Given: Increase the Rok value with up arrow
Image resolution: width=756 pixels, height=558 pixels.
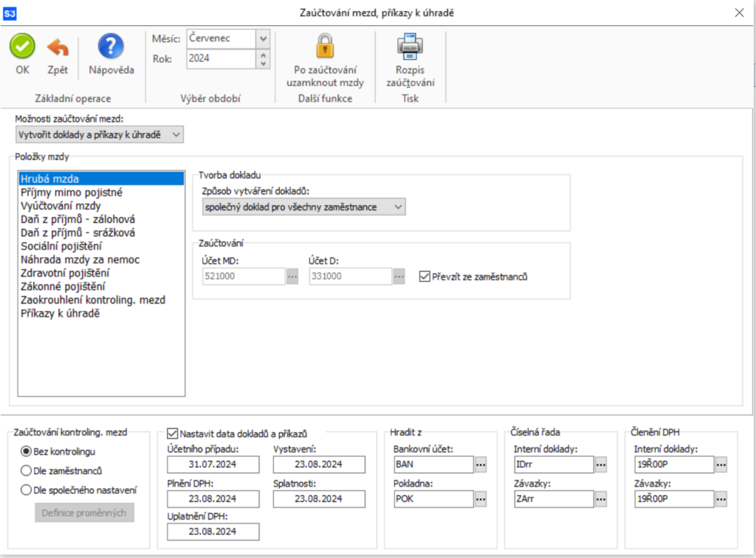Looking at the screenshot, I should (x=265, y=54).
